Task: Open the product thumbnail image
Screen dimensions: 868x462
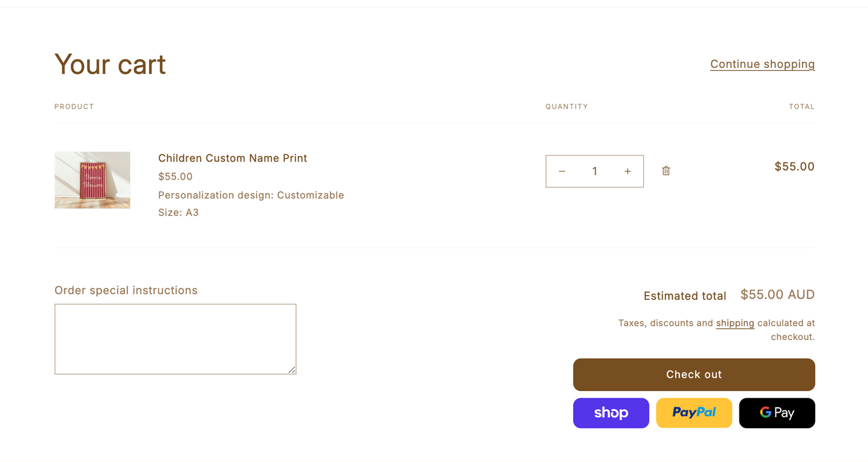Action: click(93, 180)
